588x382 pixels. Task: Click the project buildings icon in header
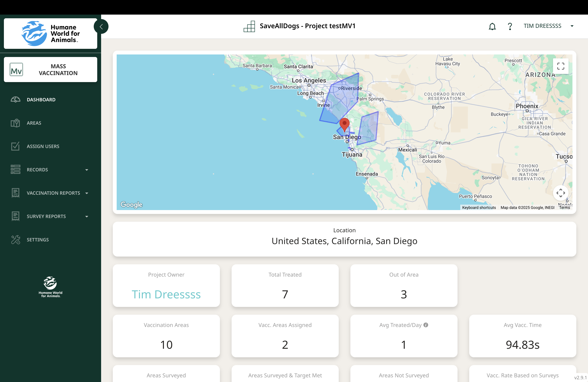249,26
